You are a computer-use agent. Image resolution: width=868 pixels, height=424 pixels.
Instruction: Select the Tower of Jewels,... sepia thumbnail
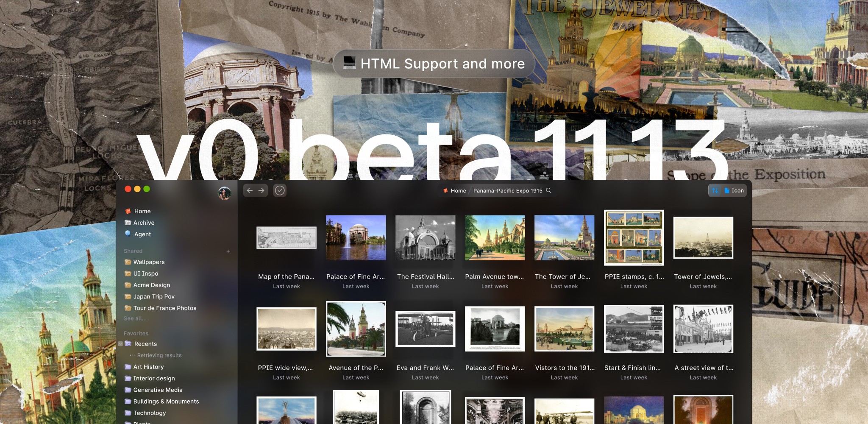(x=704, y=237)
